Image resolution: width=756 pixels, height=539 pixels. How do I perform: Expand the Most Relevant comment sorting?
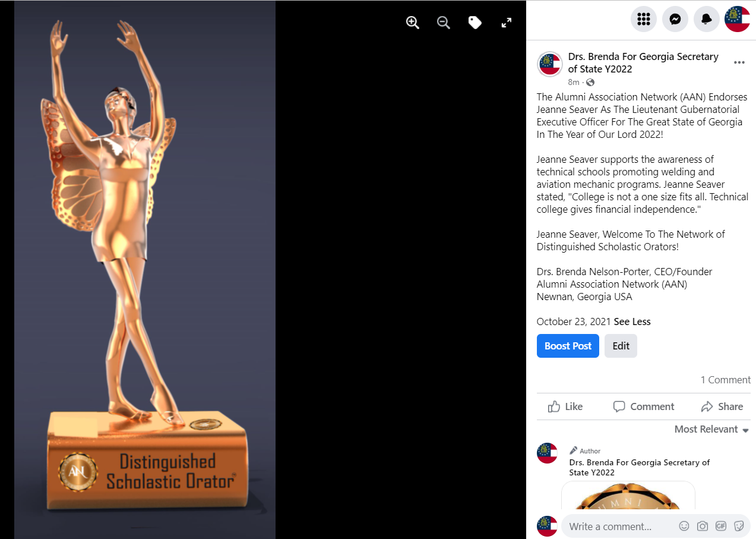point(711,429)
